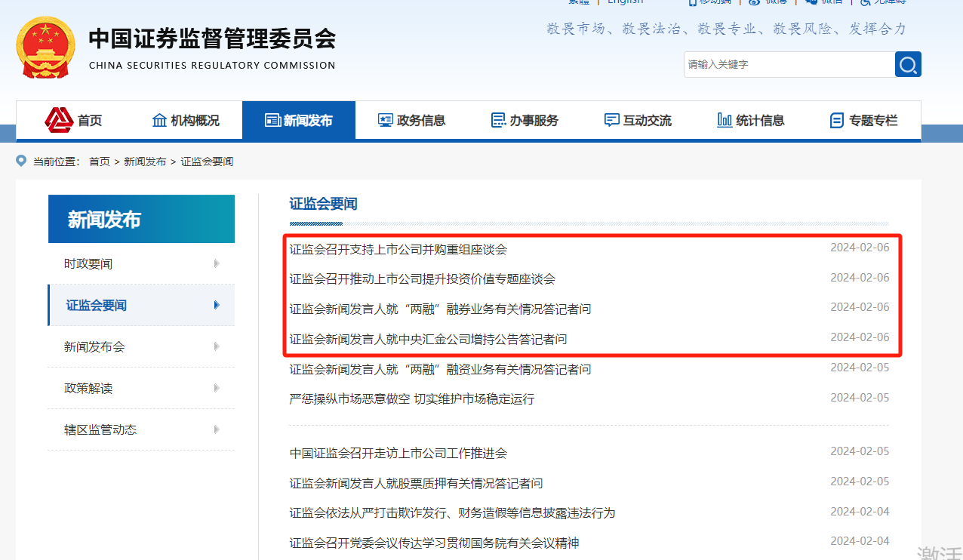This screenshot has width=963, height=560.
Task: Click the blue search magnifier icon
Action: click(x=908, y=64)
